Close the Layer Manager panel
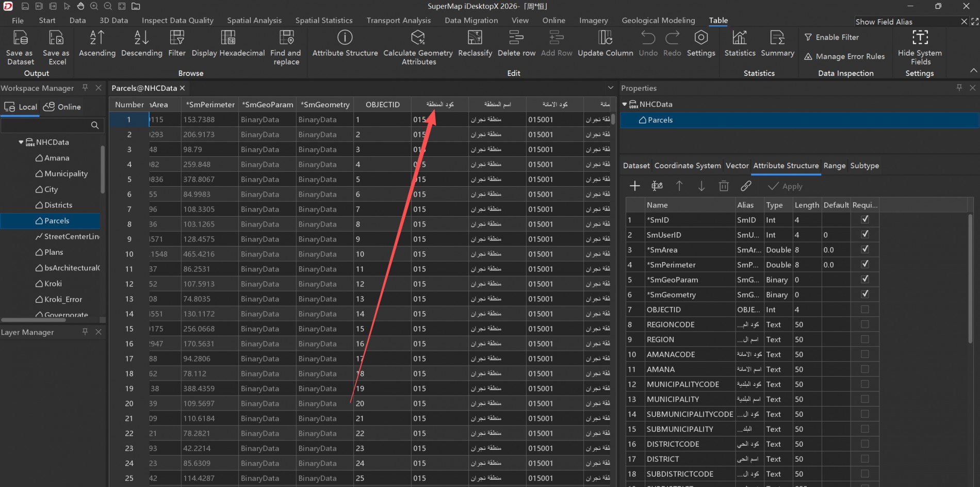980x487 pixels. click(x=99, y=332)
